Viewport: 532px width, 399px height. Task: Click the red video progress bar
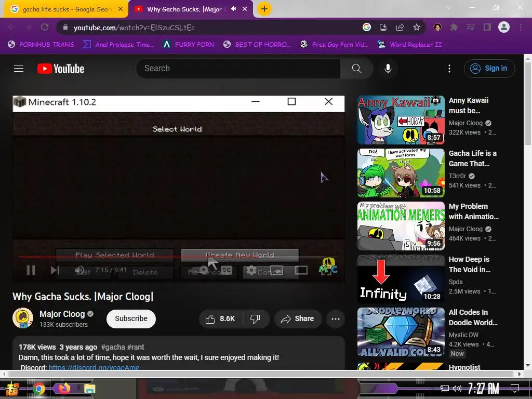tap(178, 257)
